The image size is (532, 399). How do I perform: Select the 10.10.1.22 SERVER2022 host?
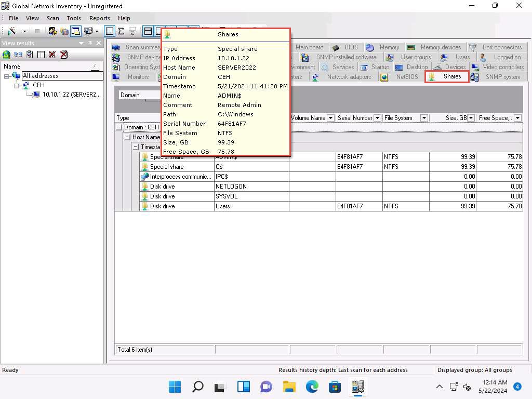click(x=71, y=95)
